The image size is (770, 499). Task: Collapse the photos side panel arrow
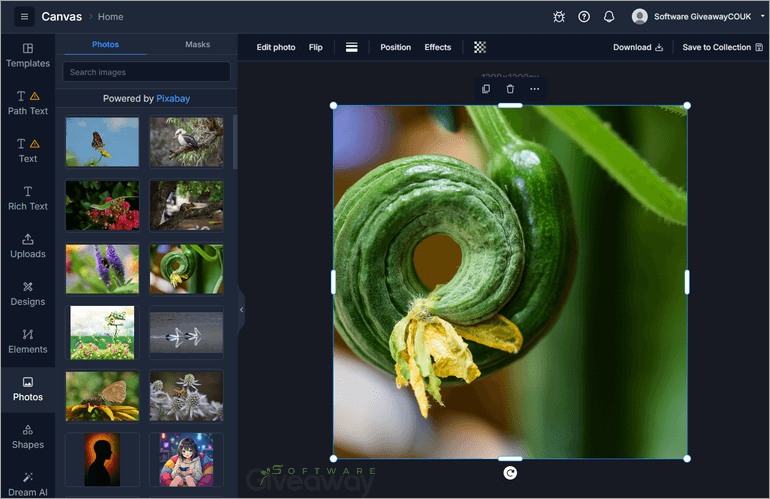(x=241, y=310)
